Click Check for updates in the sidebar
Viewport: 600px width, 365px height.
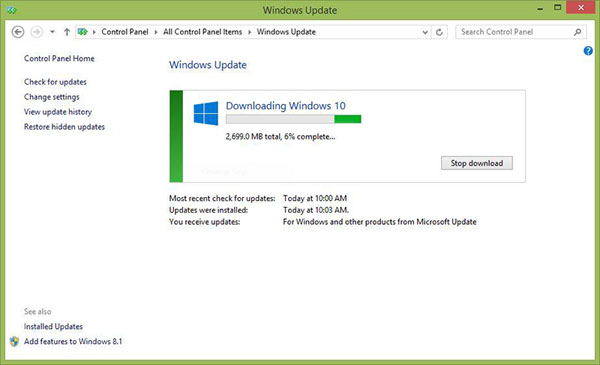click(55, 82)
